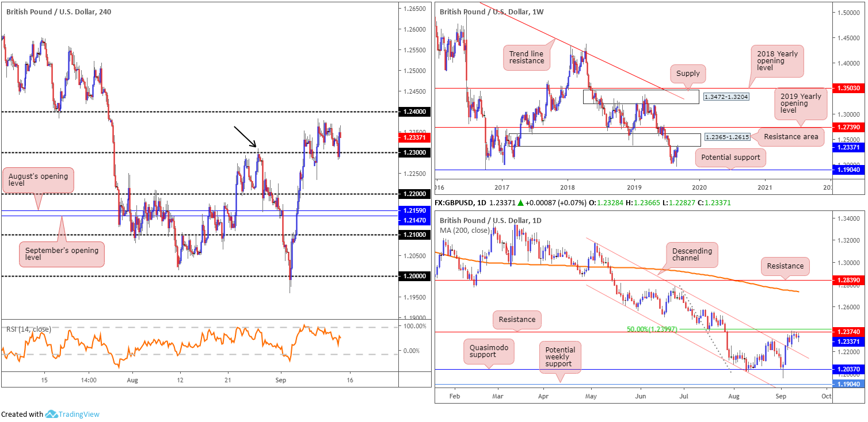
Task: Click the 1.26500 scale label on 240 chart
Action: pos(414,9)
